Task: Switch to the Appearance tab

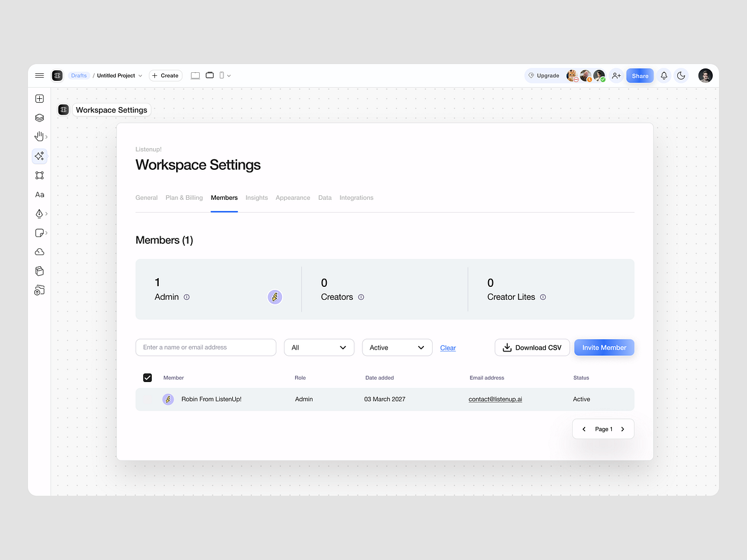Action: [x=293, y=198]
